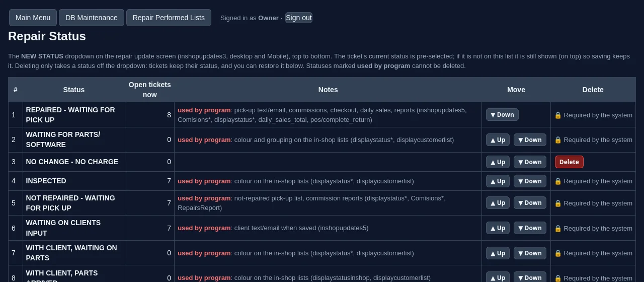
Task: Click the Move column header
Action: [x=516, y=90]
